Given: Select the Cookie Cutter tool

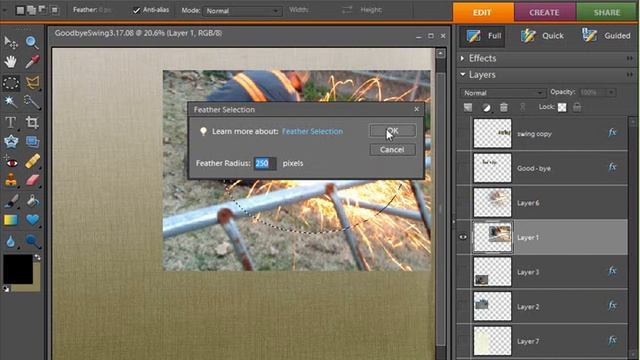Looking at the screenshot, I should (x=11, y=142).
